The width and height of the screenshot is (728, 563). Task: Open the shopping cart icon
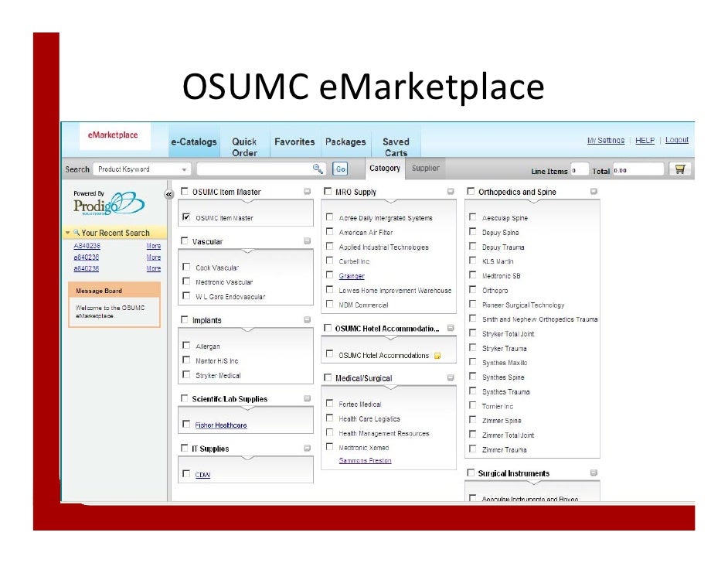[x=680, y=169]
